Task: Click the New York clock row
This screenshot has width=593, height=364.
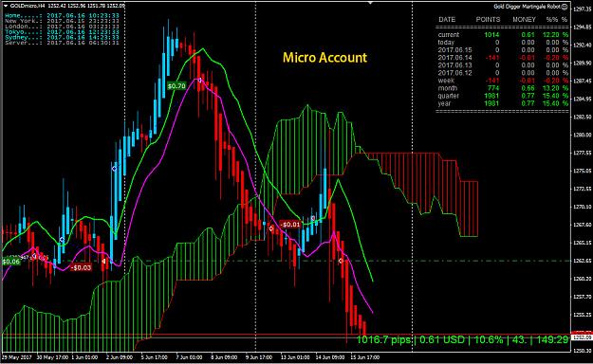Action: [62, 21]
